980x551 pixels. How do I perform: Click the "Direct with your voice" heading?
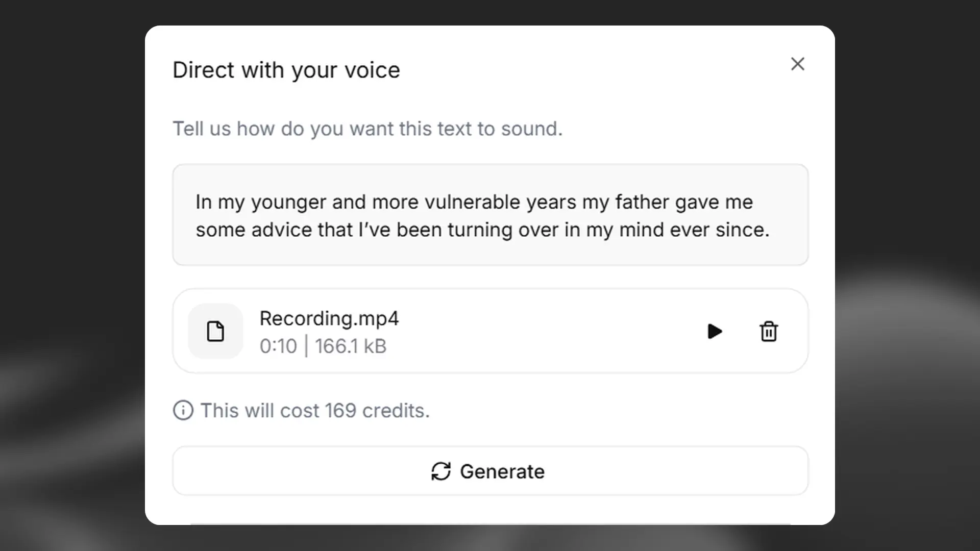pos(286,70)
